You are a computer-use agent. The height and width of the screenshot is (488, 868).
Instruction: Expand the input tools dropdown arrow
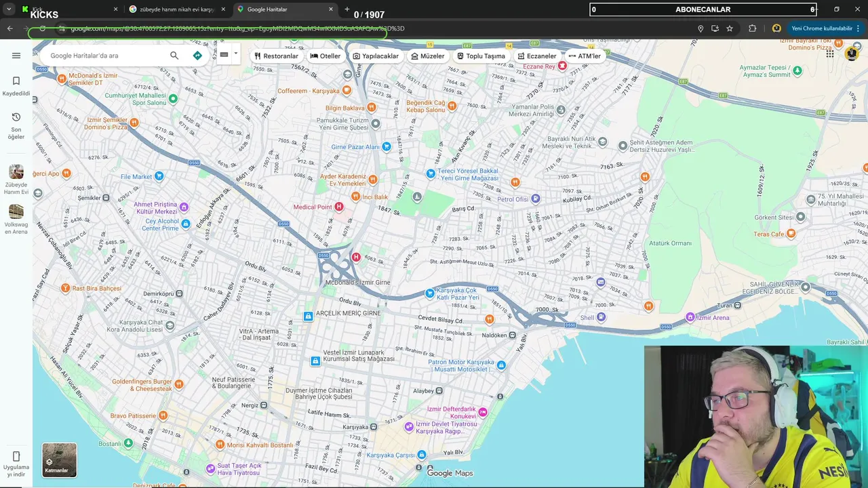(236, 54)
